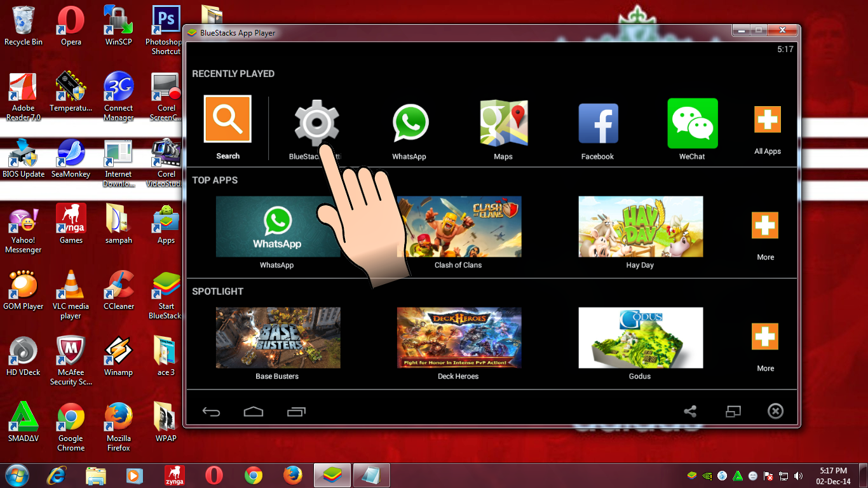Select the Start BlueStacks desktop icon
This screenshot has width=868, height=488.
tap(165, 295)
